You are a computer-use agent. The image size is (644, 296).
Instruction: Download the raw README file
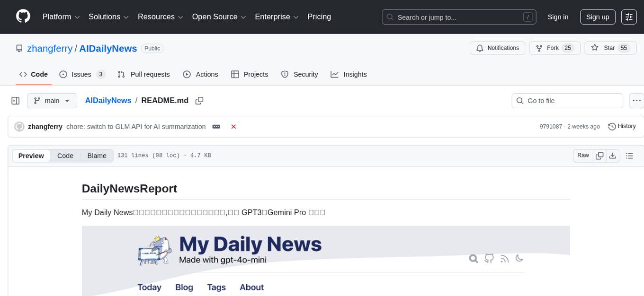[x=613, y=155]
